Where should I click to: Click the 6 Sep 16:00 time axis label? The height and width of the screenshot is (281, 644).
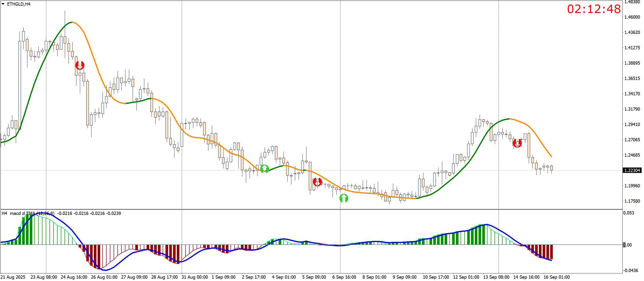pyautogui.click(x=344, y=277)
